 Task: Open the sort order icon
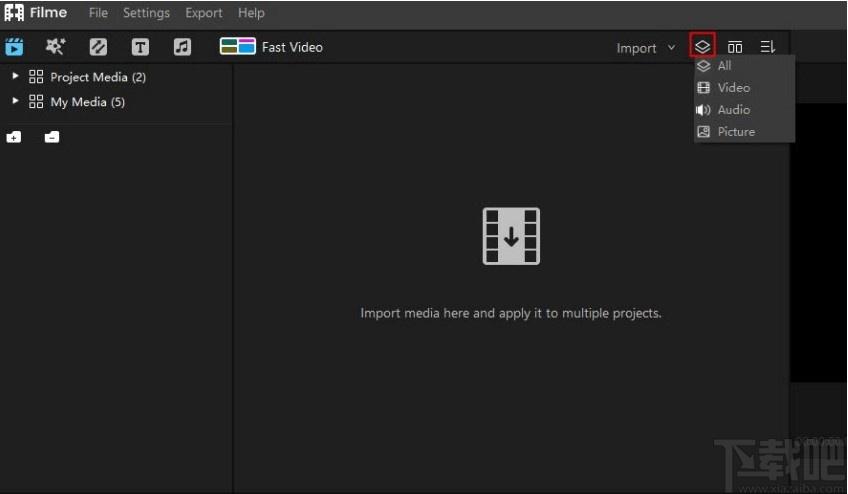coord(767,47)
